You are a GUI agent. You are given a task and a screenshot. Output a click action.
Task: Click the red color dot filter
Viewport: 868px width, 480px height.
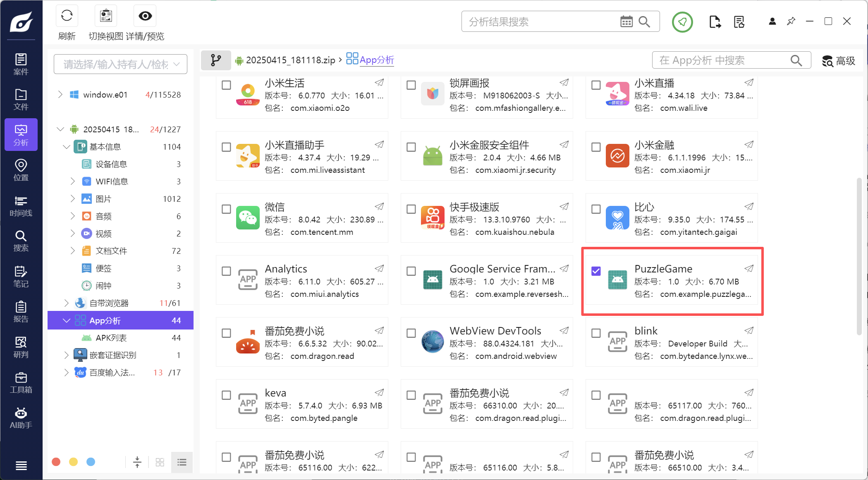tap(56, 462)
